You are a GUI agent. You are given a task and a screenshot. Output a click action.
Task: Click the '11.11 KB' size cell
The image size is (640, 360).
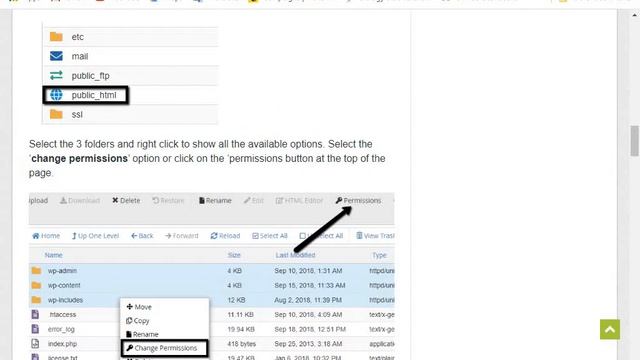click(x=240, y=314)
